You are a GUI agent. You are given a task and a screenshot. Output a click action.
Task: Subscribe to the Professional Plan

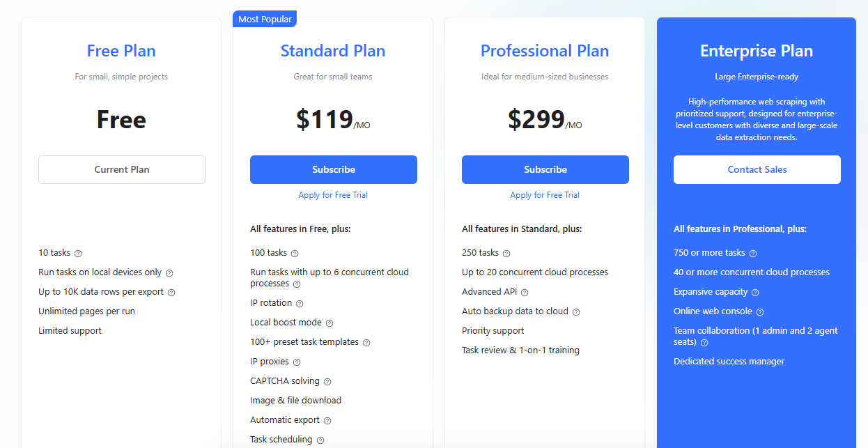[x=545, y=169]
